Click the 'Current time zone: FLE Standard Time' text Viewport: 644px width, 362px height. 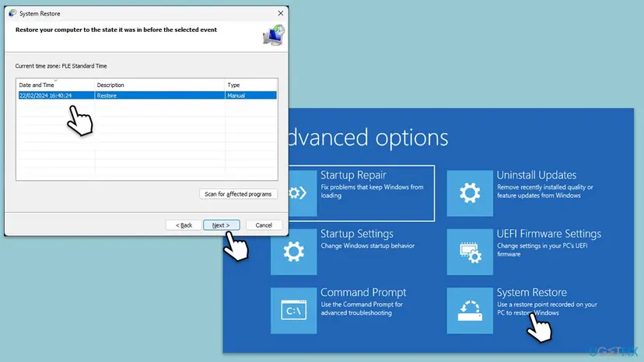tap(61, 66)
